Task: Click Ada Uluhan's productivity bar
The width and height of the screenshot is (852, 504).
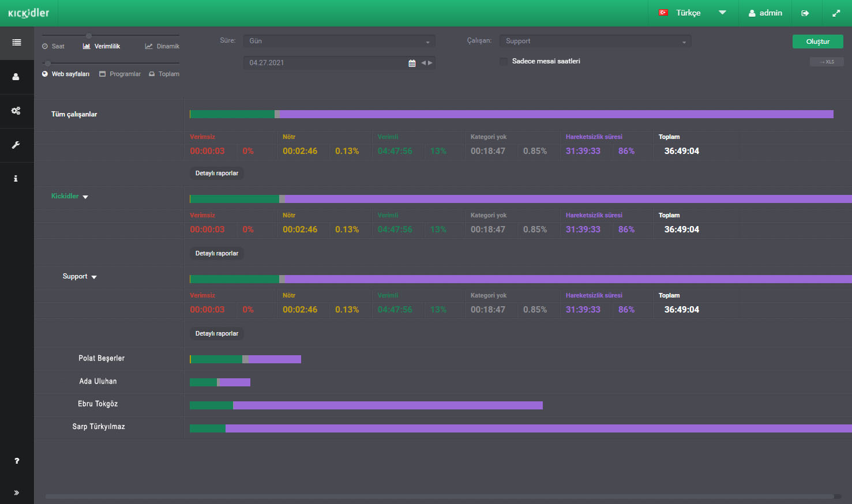Action: [x=220, y=382]
